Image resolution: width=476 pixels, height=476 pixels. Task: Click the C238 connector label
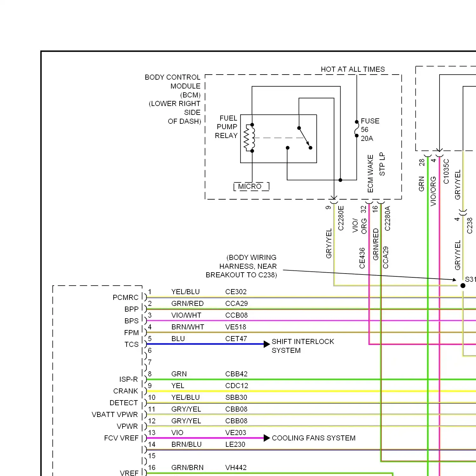point(470,226)
